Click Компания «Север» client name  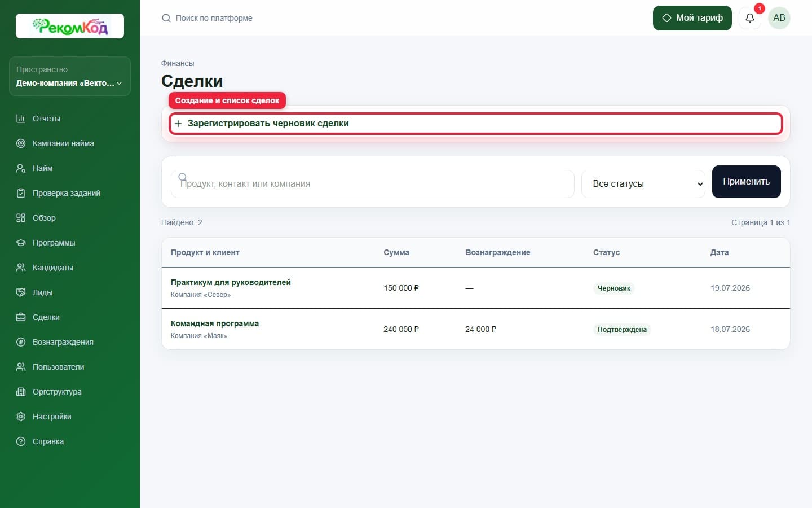pyautogui.click(x=201, y=295)
